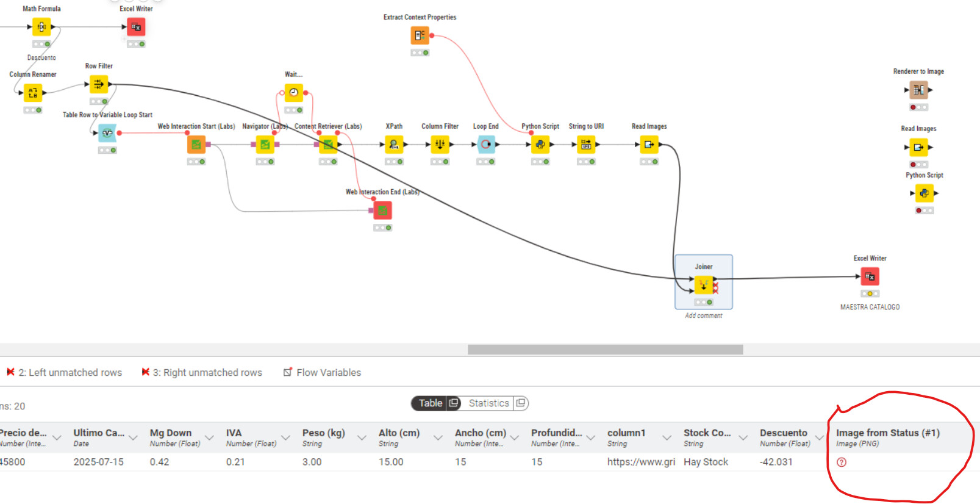Select the Extract Context Properties node
The image size is (980, 504).
click(x=420, y=35)
